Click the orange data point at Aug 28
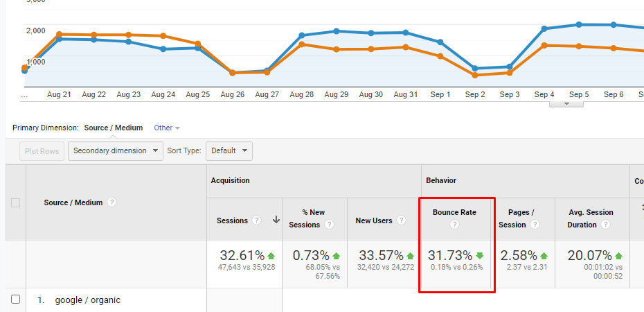The image size is (644, 312). [302, 44]
